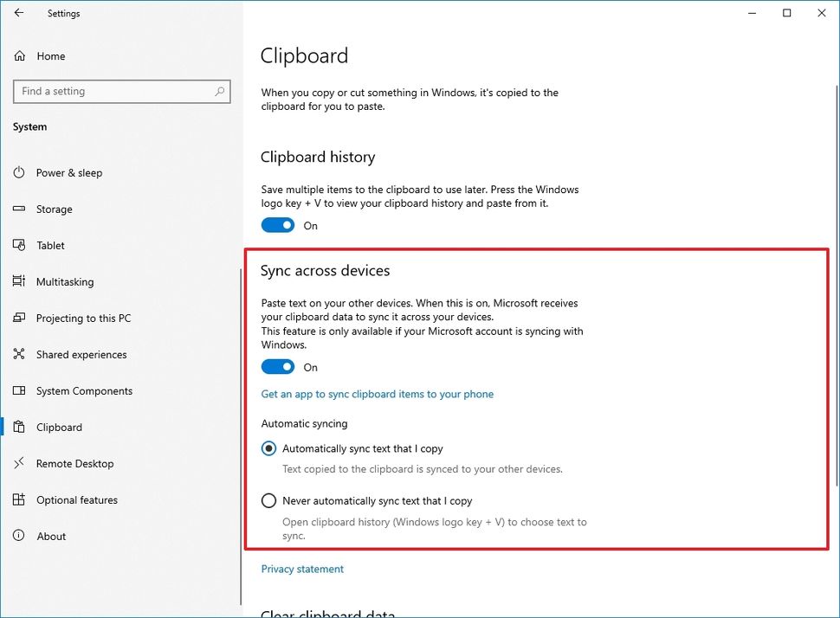
Task: Select Never automatically sync text that I copy
Action: [268, 500]
